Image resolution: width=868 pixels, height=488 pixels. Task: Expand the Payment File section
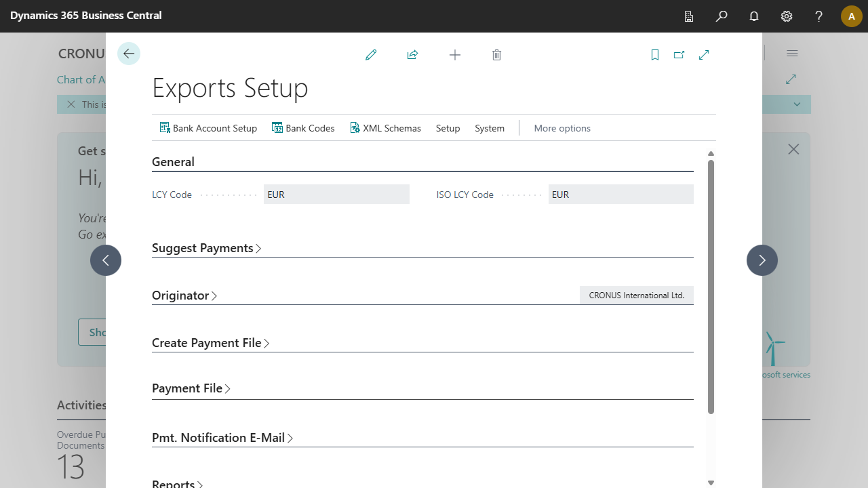click(191, 388)
